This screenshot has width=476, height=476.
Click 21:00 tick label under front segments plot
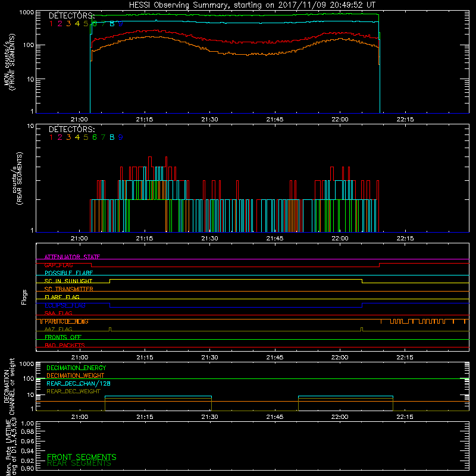[x=79, y=120]
